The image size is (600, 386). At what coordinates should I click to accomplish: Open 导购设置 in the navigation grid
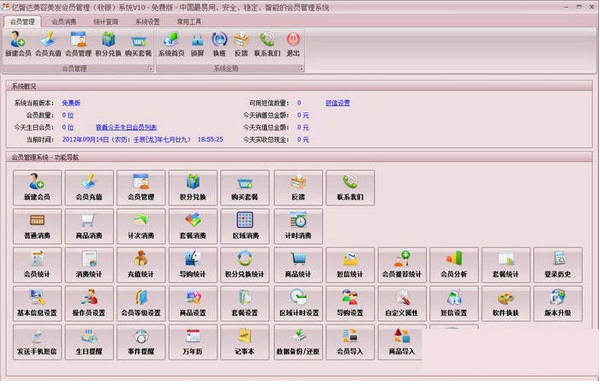[x=350, y=304]
